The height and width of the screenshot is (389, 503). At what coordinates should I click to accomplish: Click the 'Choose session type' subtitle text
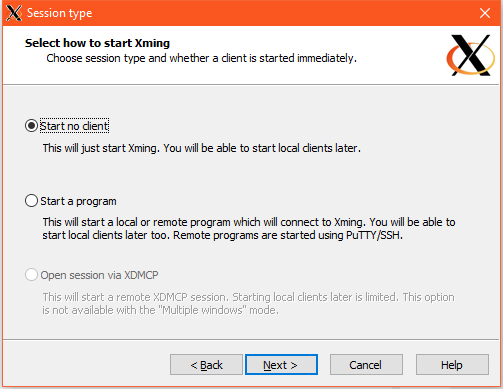(x=201, y=58)
